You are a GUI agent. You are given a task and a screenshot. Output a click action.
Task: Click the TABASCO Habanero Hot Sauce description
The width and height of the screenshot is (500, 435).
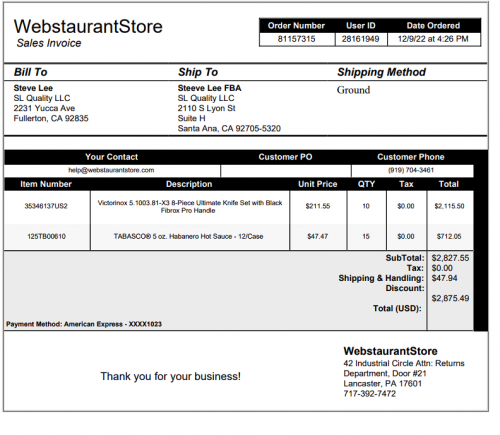pyautogui.click(x=189, y=236)
